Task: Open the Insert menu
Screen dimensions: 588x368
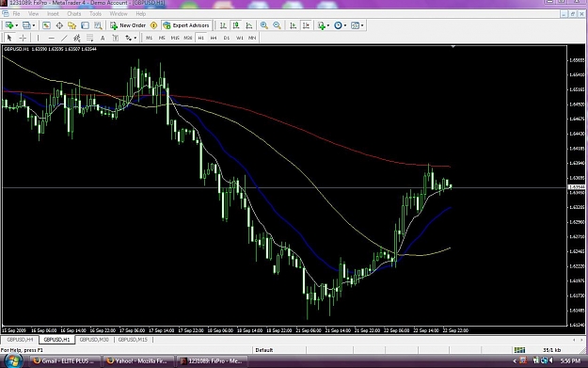Action: click(53, 14)
